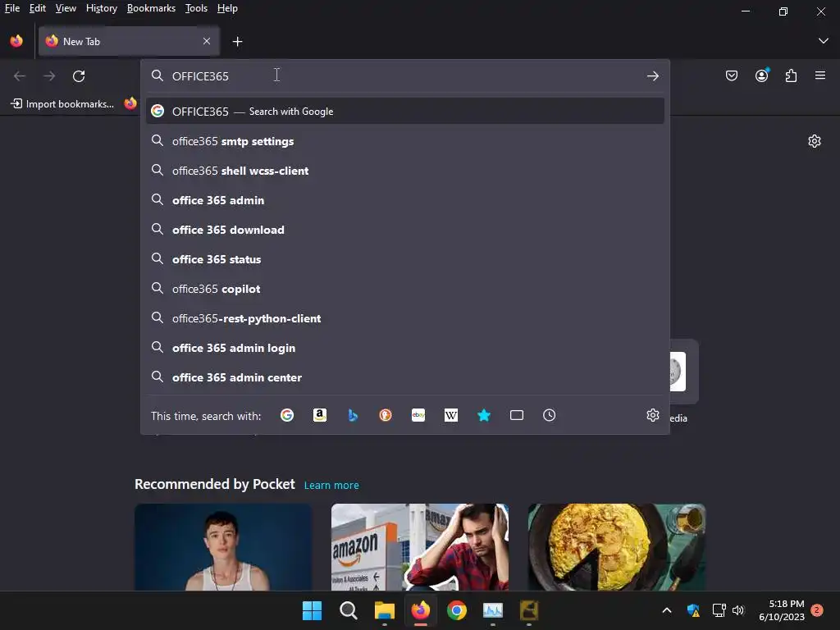
Task: Expand the list all tabs chevron
Action: 824,41
